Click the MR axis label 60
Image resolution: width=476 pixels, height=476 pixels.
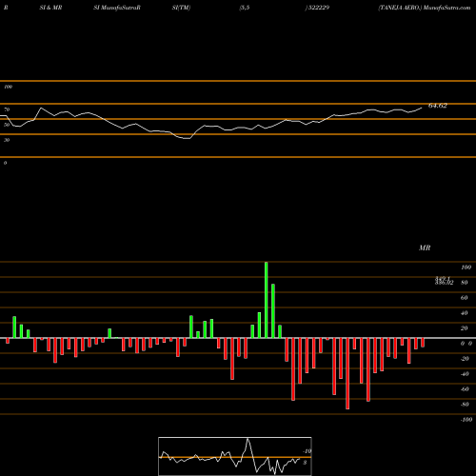click(x=465, y=298)
